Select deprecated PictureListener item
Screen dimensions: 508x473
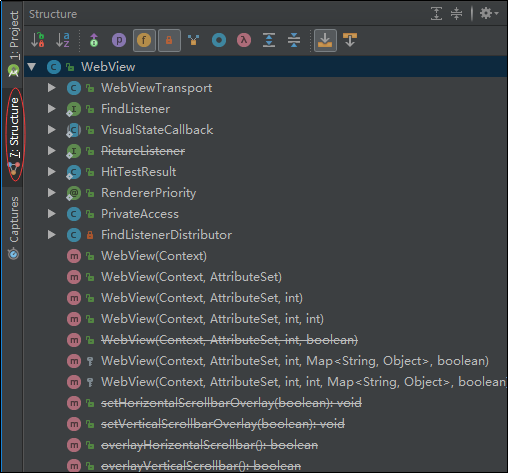143,151
